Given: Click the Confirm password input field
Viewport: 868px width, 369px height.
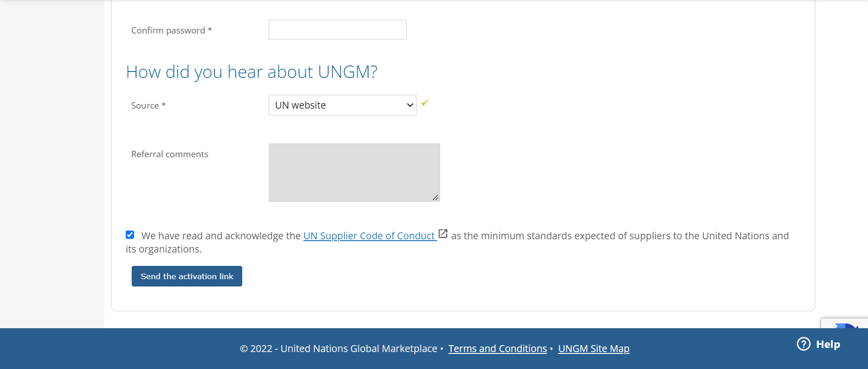Looking at the screenshot, I should pos(337,30).
